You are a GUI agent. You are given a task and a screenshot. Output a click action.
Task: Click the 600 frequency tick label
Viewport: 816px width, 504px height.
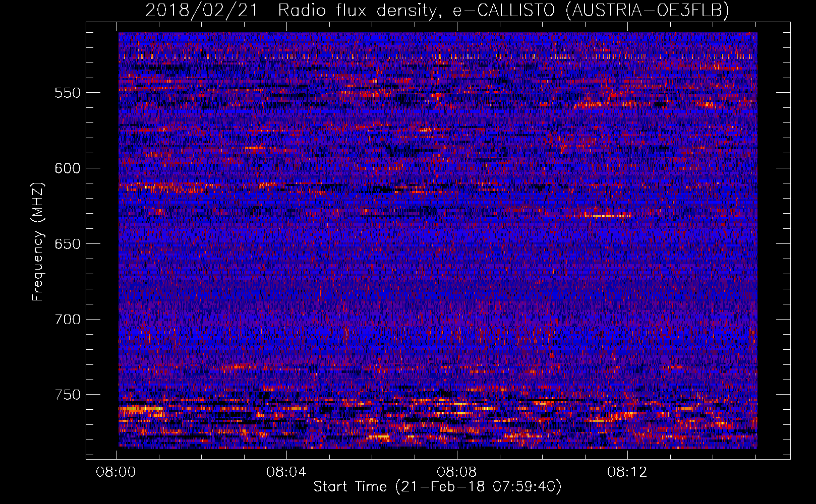(x=68, y=168)
